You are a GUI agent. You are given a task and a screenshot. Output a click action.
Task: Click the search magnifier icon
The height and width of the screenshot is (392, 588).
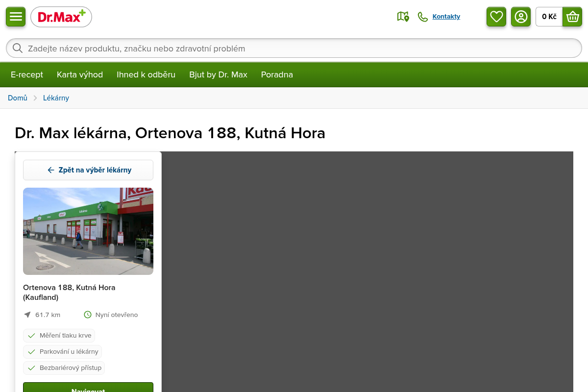[18, 48]
